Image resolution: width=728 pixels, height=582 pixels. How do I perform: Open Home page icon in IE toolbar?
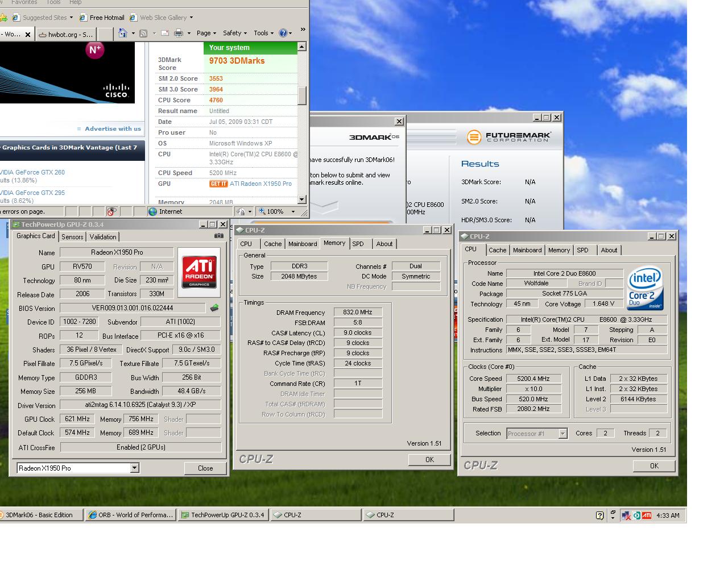(122, 34)
